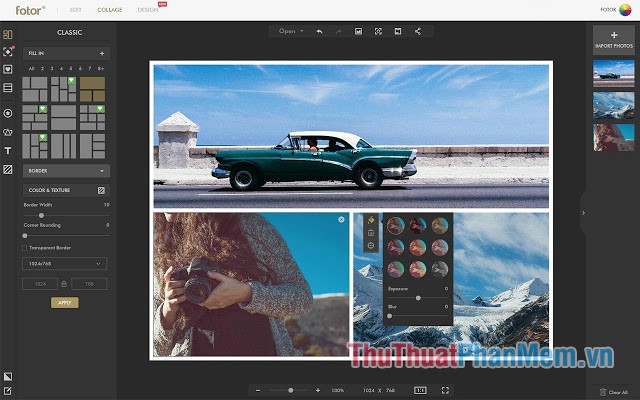Screen dimensions: 640x400
Task: Collapse right photo panel with the arrow handle
Action: (x=583, y=213)
